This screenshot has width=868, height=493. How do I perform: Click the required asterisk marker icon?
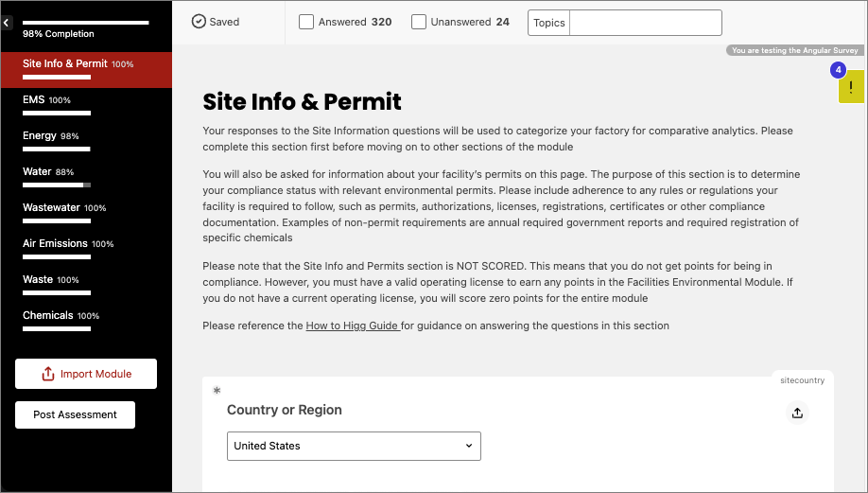tap(217, 391)
